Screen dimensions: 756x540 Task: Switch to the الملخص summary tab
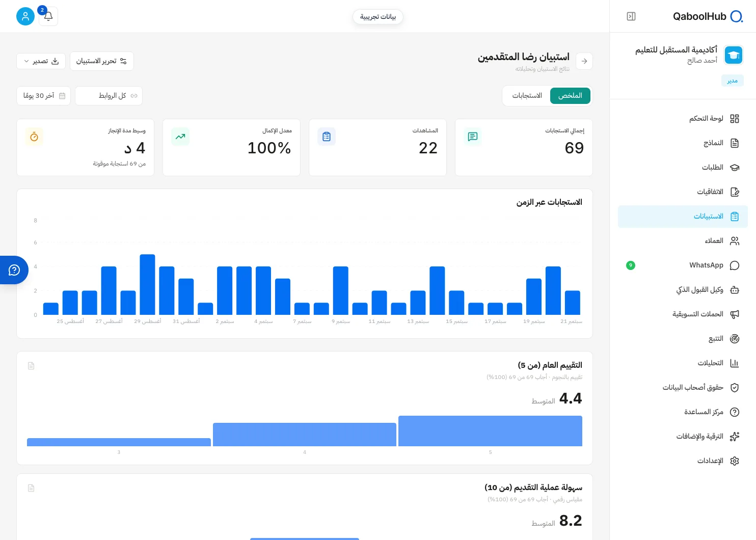point(570,96)
